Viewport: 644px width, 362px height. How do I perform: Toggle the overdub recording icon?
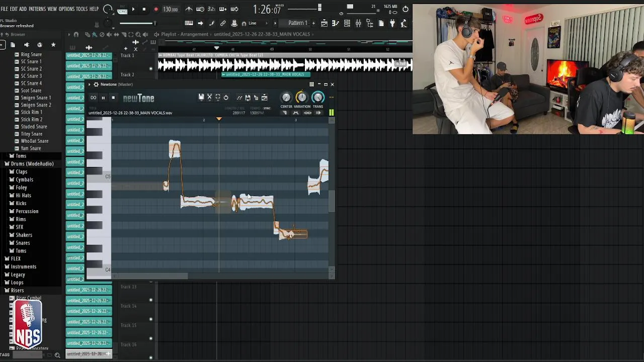(x=223, y=9)
